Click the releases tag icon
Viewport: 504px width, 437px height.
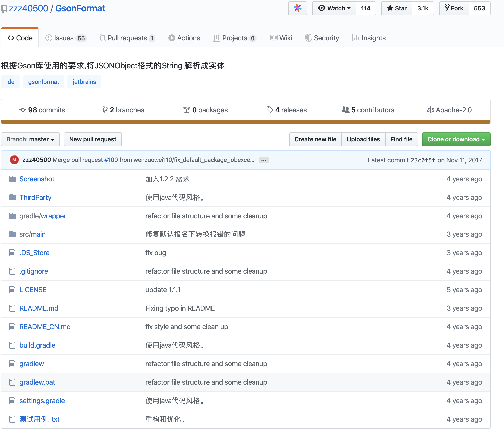269,110
